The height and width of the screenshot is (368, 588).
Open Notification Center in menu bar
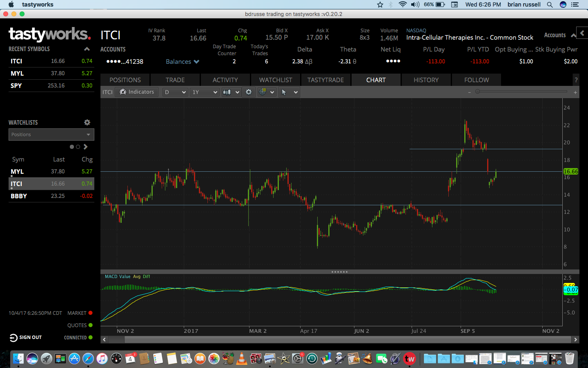tap(575, 4)
